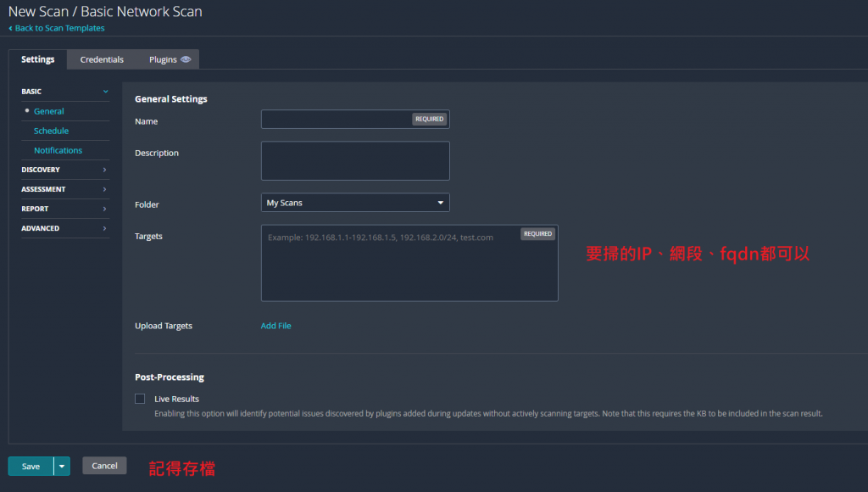
Task: Switch to the Settings tab
Action: coord(37,59)
